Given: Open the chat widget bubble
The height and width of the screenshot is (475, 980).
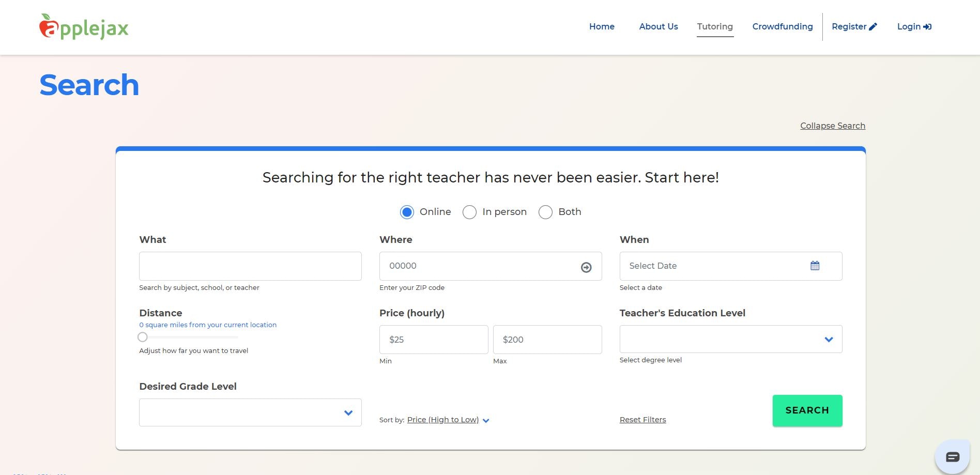Looking at the screenshot, I should [952, 456].
